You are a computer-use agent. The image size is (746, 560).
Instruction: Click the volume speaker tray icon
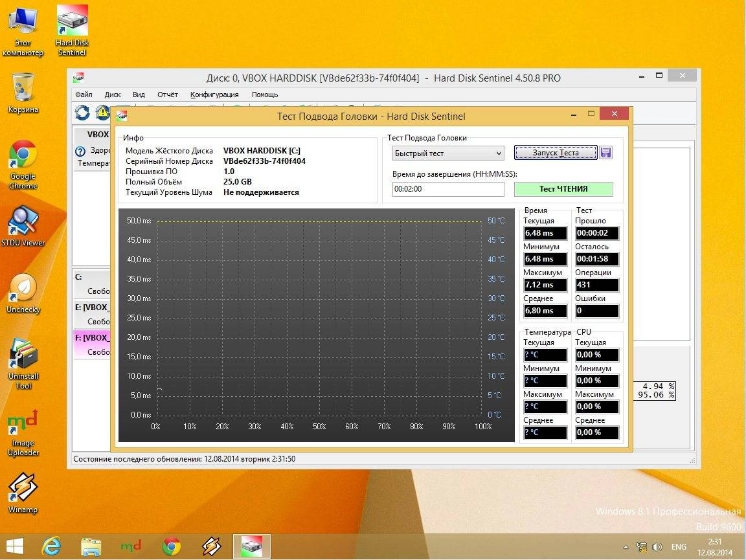point(657,547)
